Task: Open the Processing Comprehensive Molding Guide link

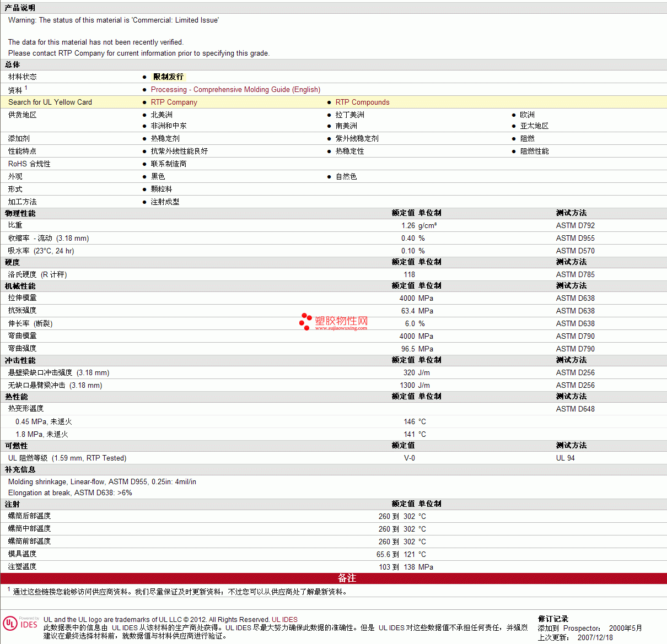Action: tap(235, 89)
